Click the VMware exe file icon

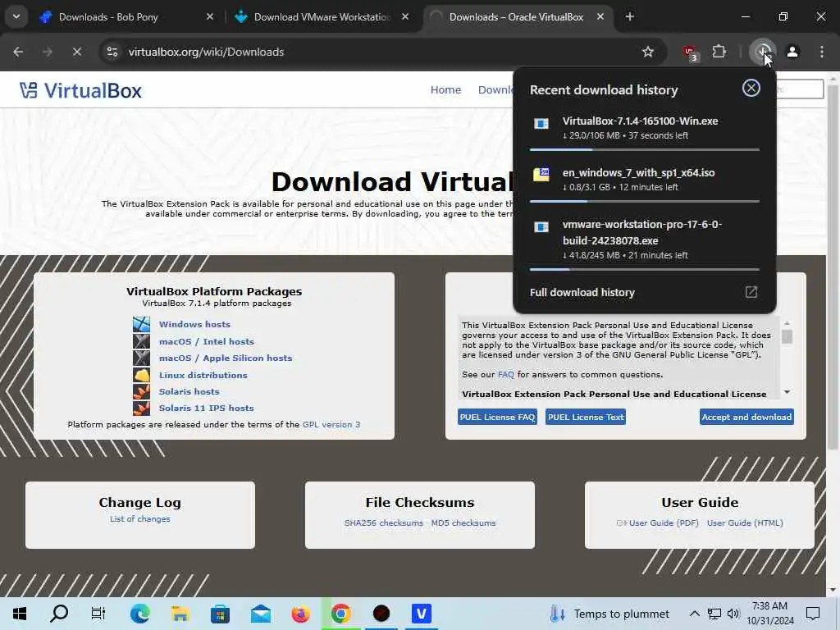541,226
